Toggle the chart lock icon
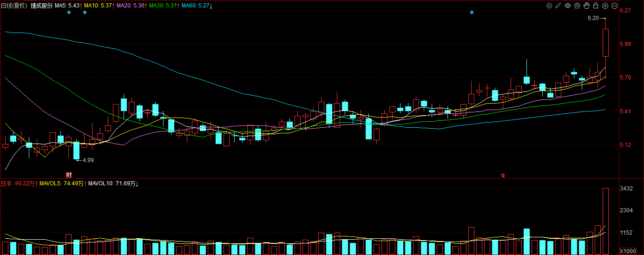This screenshot has width=644, height=255. pos(596,6)
